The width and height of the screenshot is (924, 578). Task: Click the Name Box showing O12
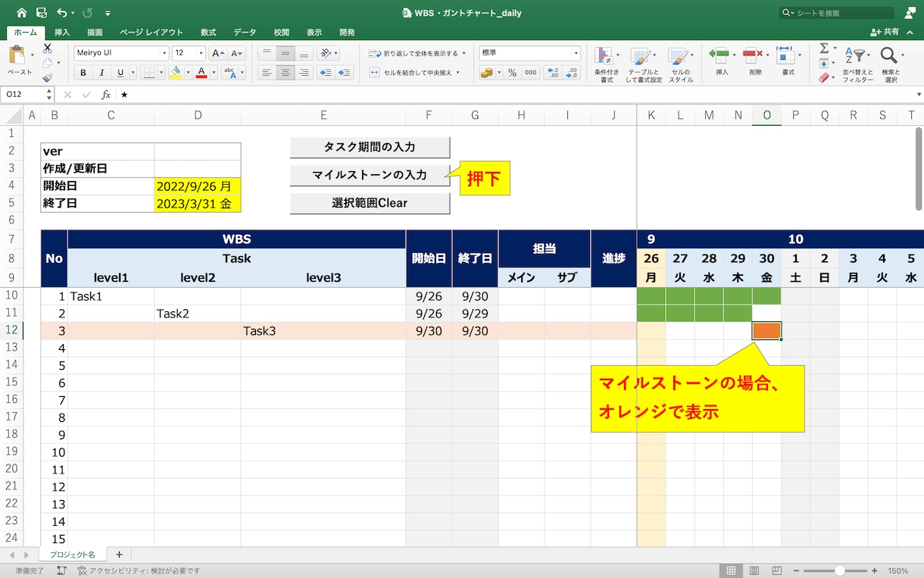[x=27, y=95]
